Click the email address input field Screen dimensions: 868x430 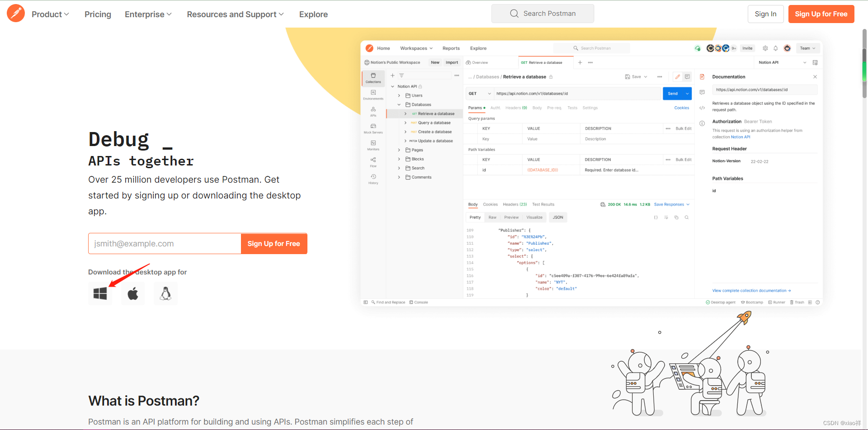[165, 244]
